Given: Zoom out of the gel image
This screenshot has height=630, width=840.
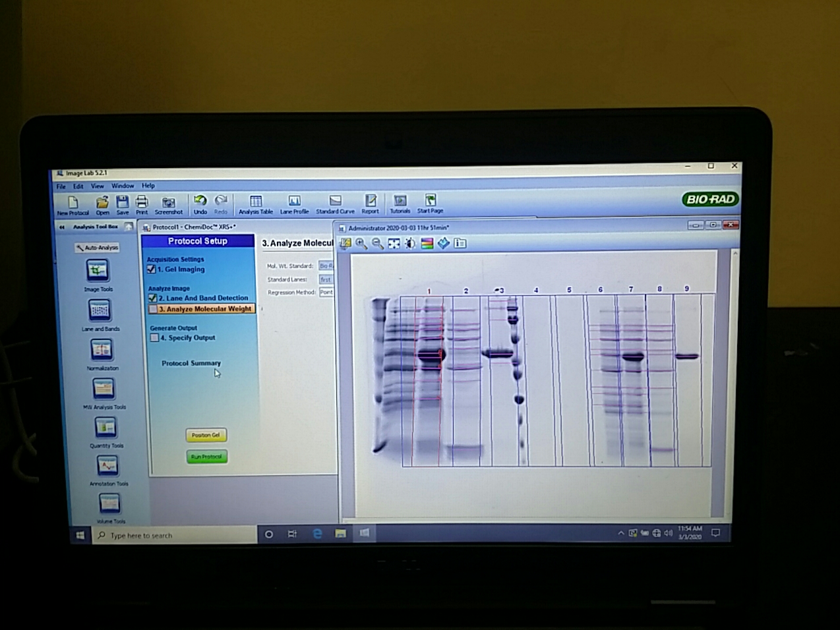Looking at the screenshot, I should pyautogui.click(x=377, y=243).
